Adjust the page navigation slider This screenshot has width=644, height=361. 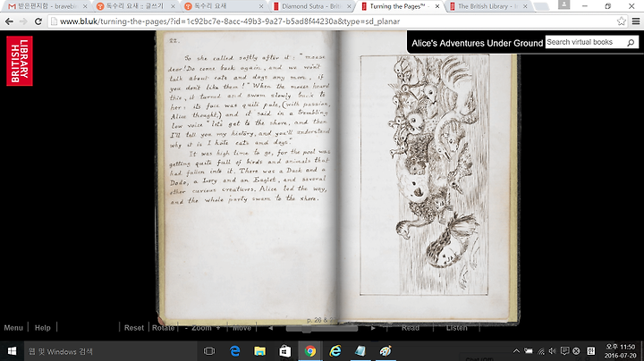click(x=322, y=329)
